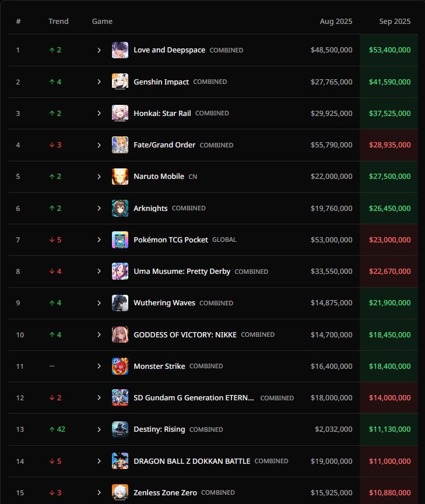Click the Zenless Zone Zero game icon
Image resolution: width=425 pixels, height=504 pixels.
[x=120, y=492]
